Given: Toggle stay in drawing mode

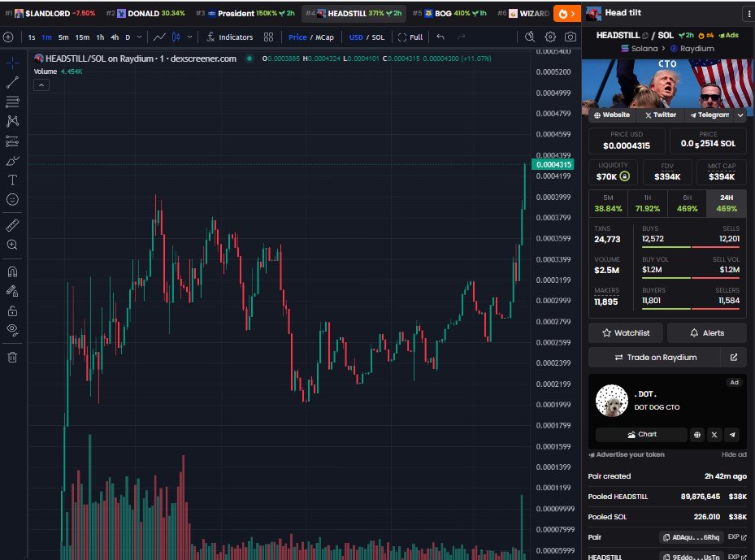Looking at the screenshot, I should tap(12, 291).
